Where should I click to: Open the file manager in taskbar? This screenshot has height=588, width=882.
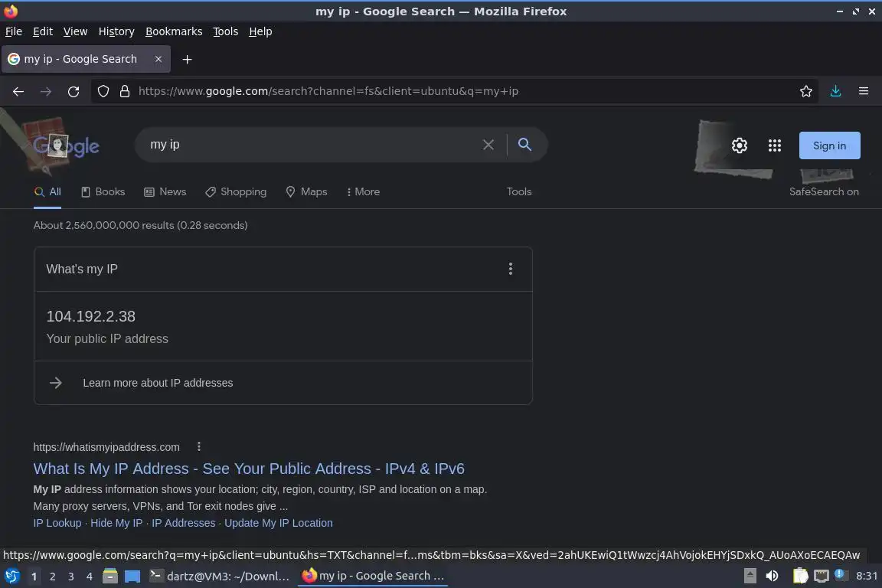click(110, 577)
